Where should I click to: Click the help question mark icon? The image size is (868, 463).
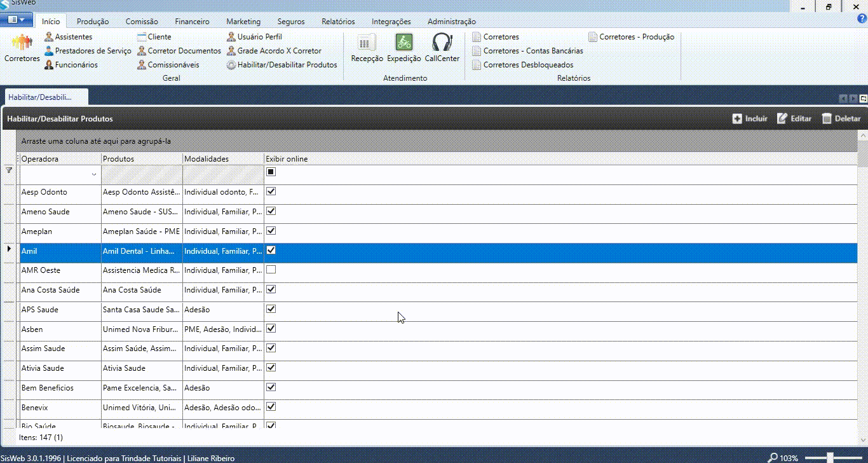coord(862,20)
